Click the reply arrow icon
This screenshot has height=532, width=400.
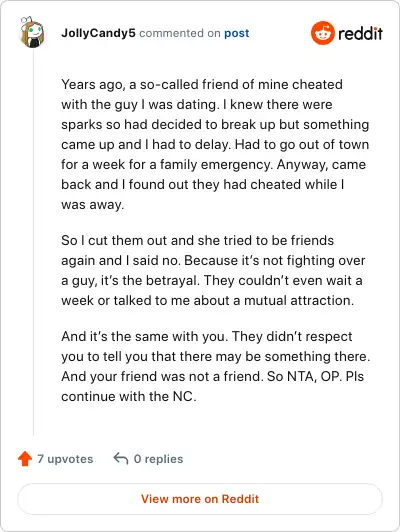point(121,458)
